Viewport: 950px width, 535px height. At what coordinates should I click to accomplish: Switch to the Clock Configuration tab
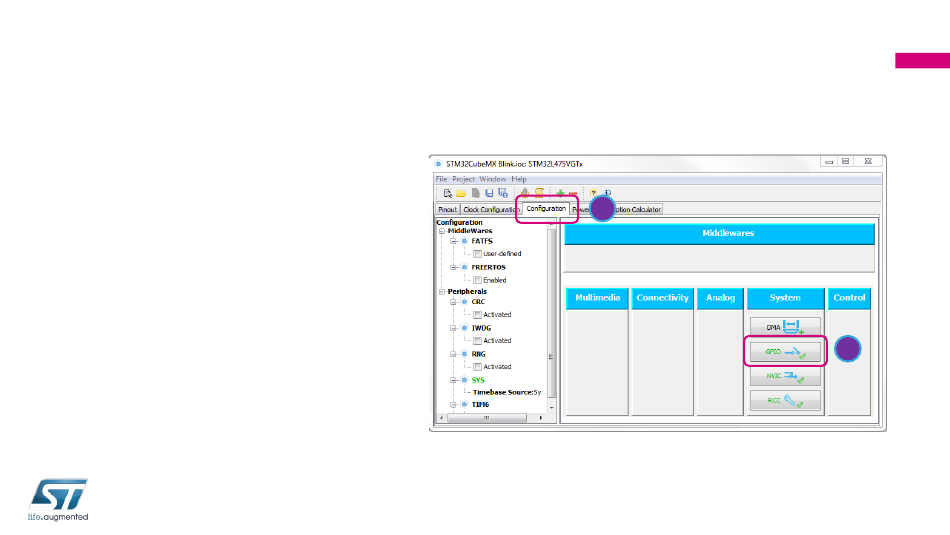(x=492, y=209)
